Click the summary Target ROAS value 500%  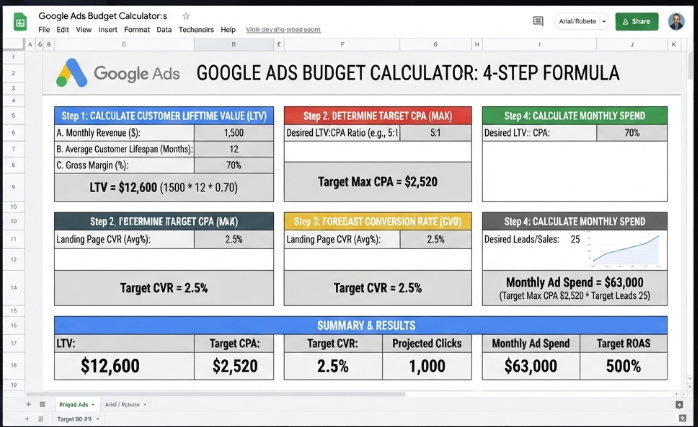[623, 366]
